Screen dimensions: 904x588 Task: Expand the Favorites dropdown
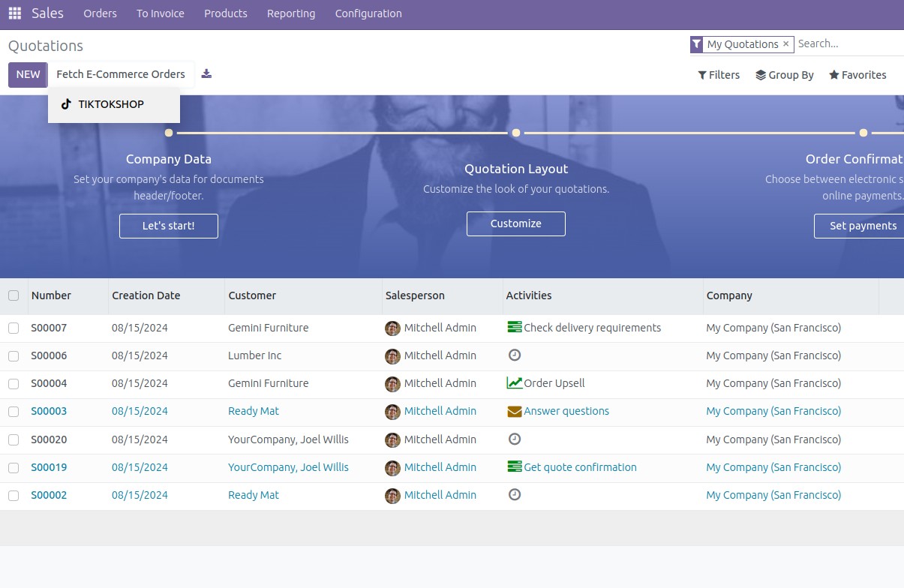click(x=857, y=75)
